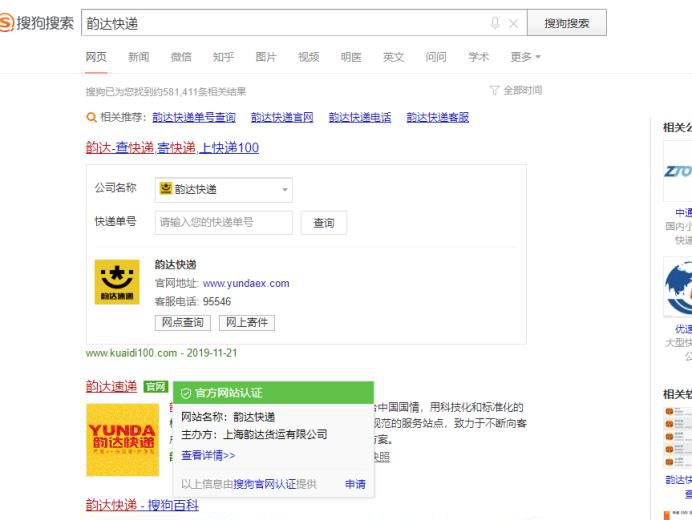Click the 网点查询 button
The height and width of the screenshot is (520, 692).
[x=183, y=322]
